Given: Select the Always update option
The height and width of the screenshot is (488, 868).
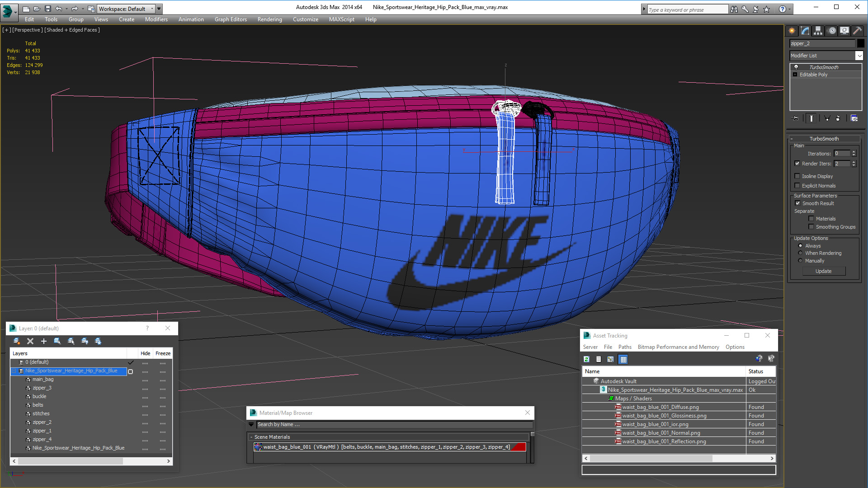Looking at the screenshot, I should (x=800, y=246).
